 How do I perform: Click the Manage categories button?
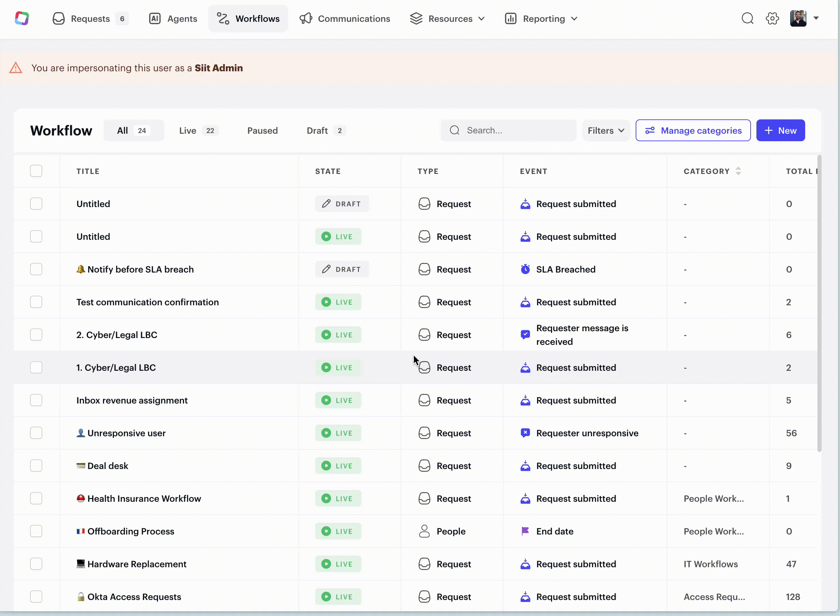(693, 131)
